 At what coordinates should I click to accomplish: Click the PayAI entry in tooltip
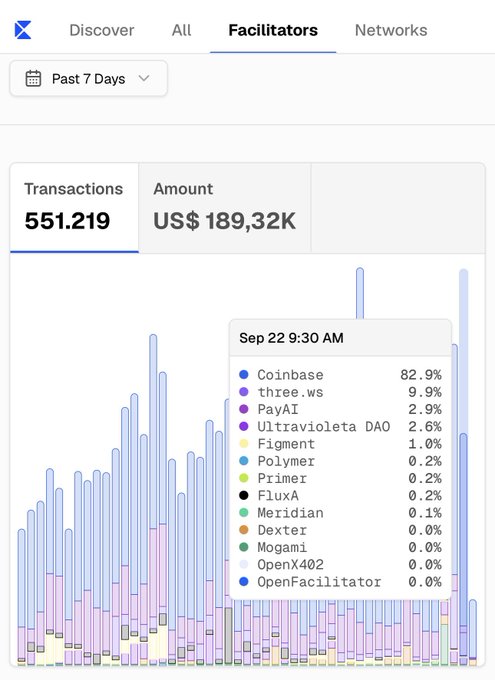(x=341, y=409)
